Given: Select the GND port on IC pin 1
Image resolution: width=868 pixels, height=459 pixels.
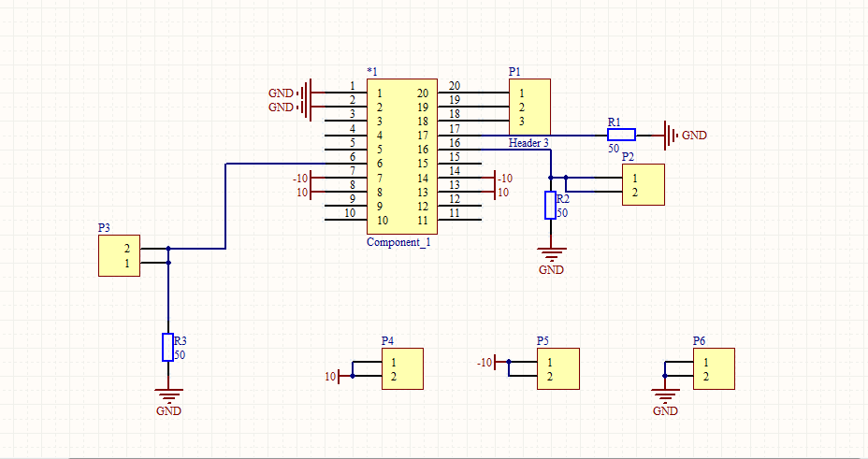Looking at the screenshot, I should [290, 93].
